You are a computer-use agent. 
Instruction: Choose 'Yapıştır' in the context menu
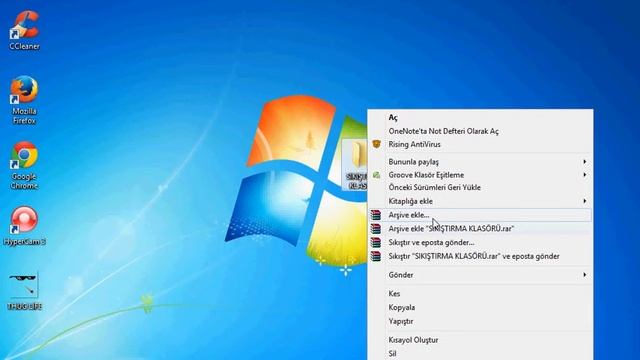pos(480,321)
